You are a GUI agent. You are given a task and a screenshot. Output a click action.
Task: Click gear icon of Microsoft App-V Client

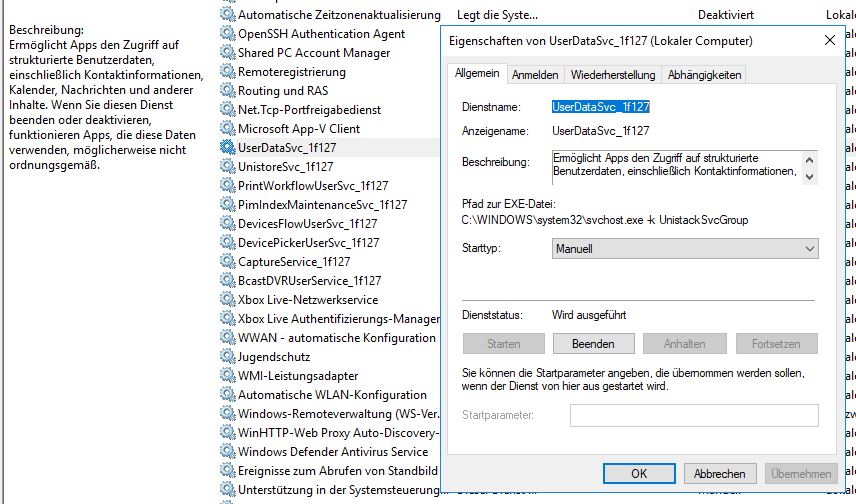[x=227, y=129]
